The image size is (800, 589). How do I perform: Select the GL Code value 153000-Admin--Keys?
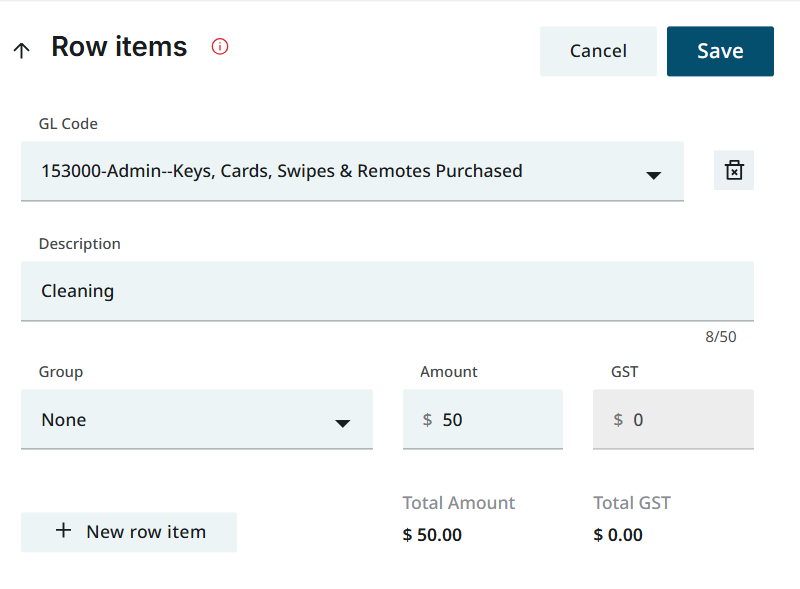[281, 171]
